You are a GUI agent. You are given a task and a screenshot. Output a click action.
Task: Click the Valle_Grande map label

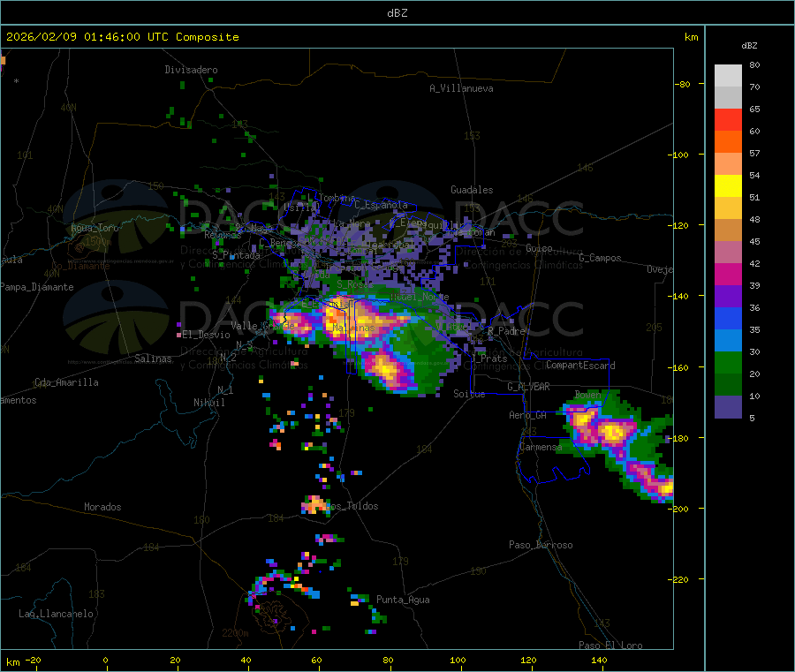[262, 325]
